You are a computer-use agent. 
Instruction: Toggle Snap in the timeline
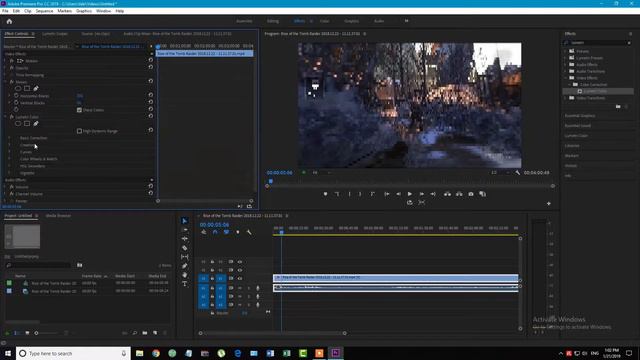coord(215,232)
